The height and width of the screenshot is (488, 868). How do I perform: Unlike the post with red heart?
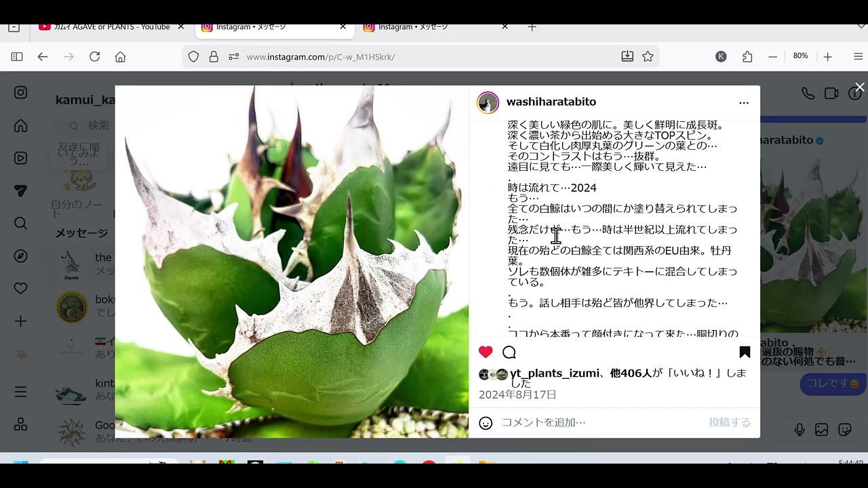point(486,352)
